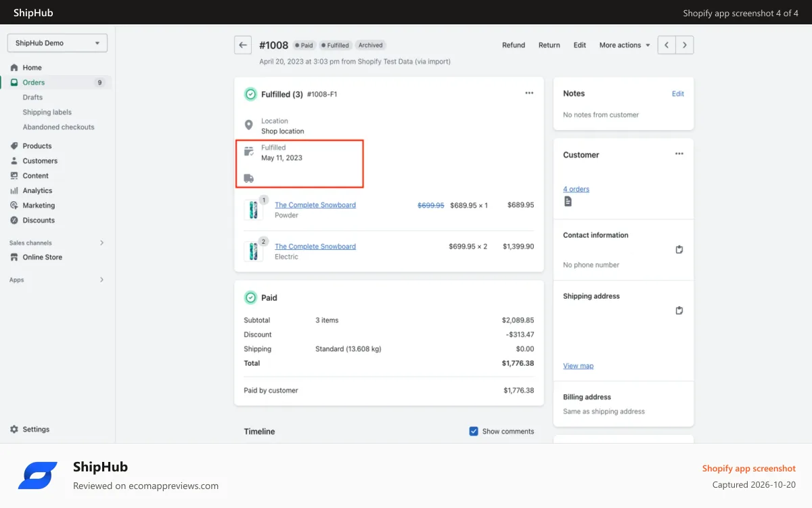Click the struck-through price $699.95
The width and height of the screenshot is (812, 508).
point(431,205)
